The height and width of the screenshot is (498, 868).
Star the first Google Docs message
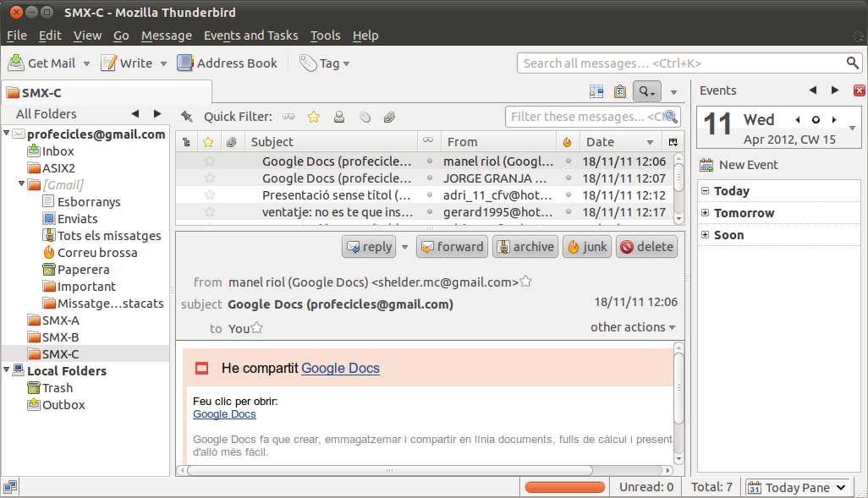(210, 161)
